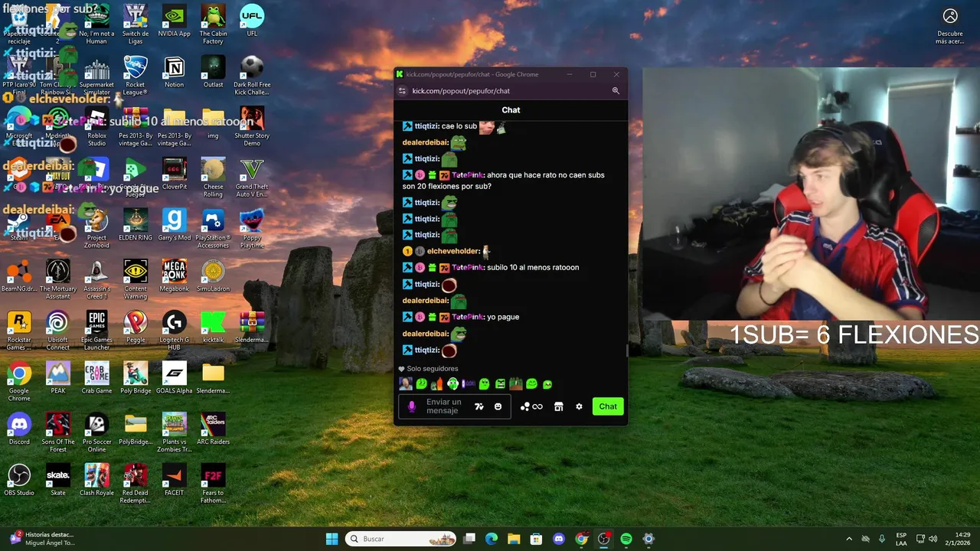Open the emoji picker in chat box
980x551 pixels.
point(498,406)
